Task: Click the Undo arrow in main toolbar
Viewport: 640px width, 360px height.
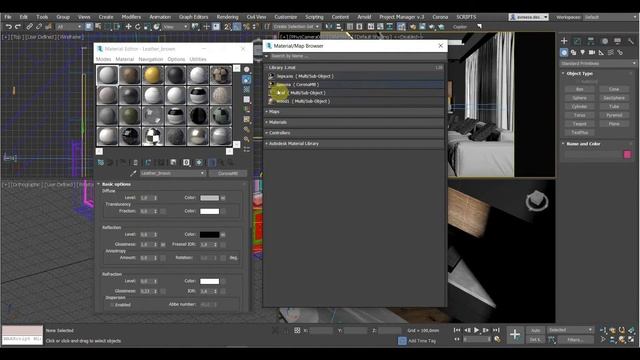Action: (8, 27)
